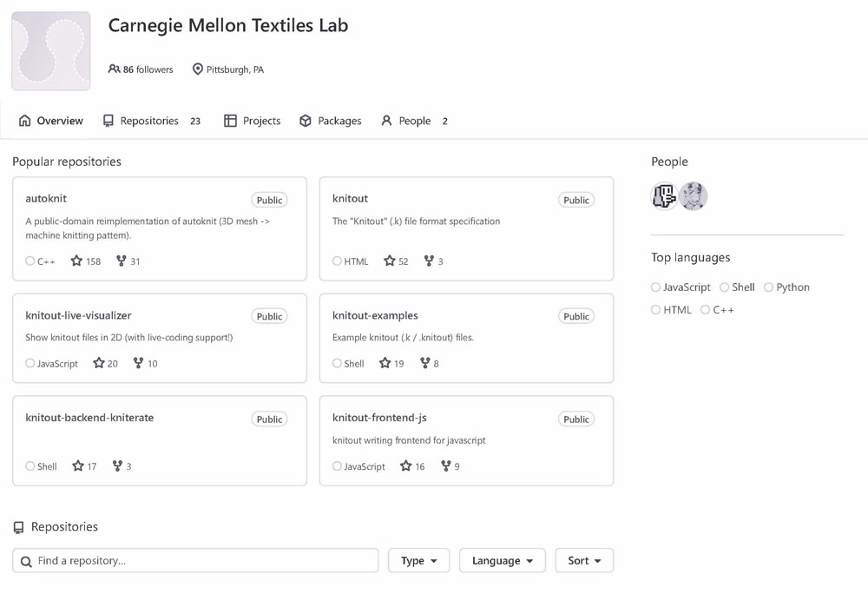
Task: Go to the Packages tab
Action: 331,121
